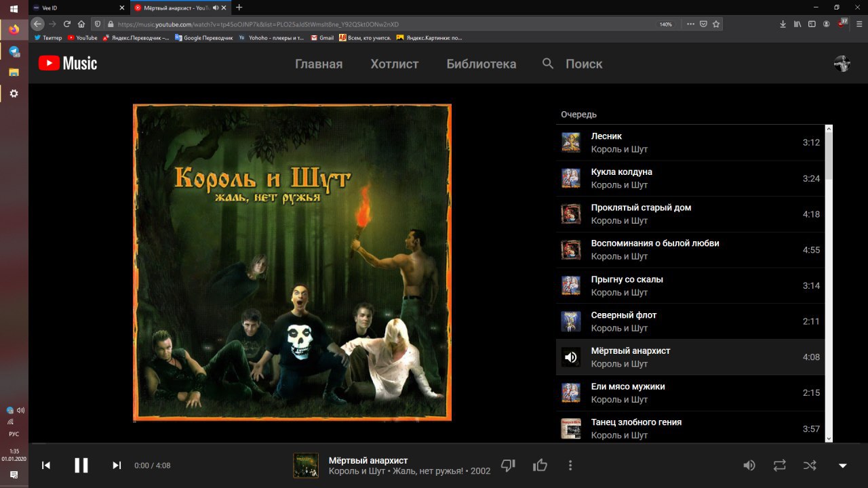
Task: Mute the Мёртвый анархист browser tab
Action: tap(216, 7)
